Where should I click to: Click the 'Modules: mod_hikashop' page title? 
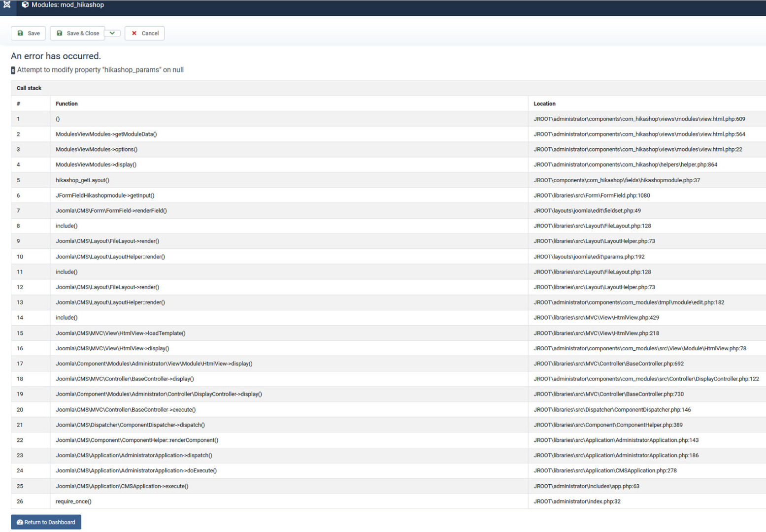click(x=67, y=5)
